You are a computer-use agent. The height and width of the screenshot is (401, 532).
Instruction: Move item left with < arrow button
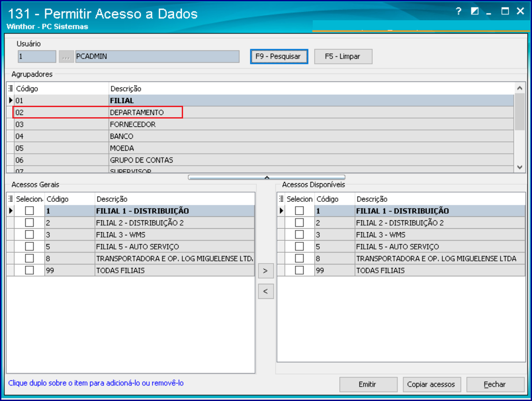[266, 291]
